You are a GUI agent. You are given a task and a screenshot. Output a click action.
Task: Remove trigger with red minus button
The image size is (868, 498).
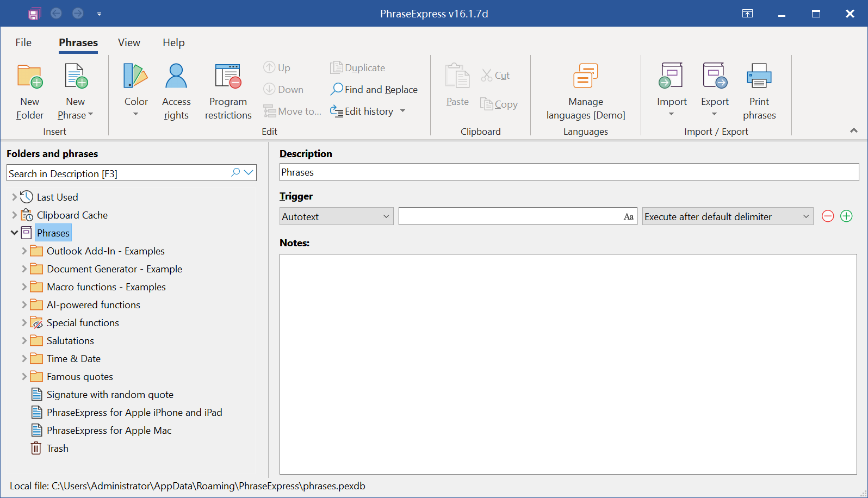click(x=828, y=216)
